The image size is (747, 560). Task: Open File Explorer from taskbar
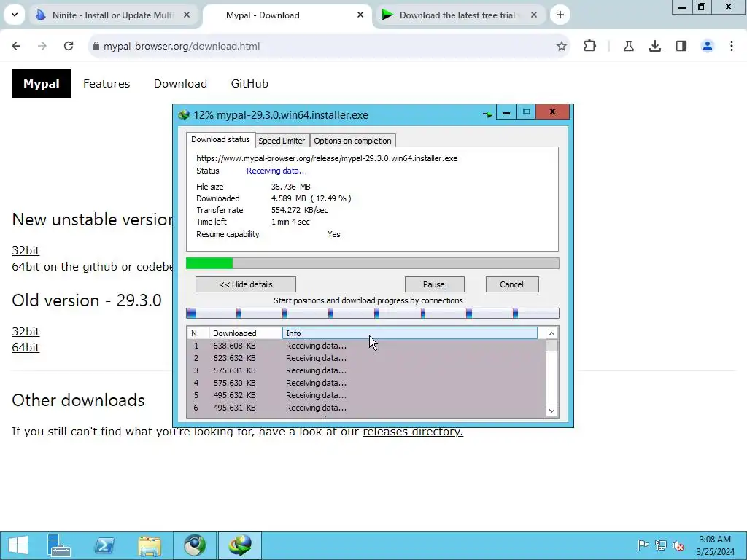point(150,545)
